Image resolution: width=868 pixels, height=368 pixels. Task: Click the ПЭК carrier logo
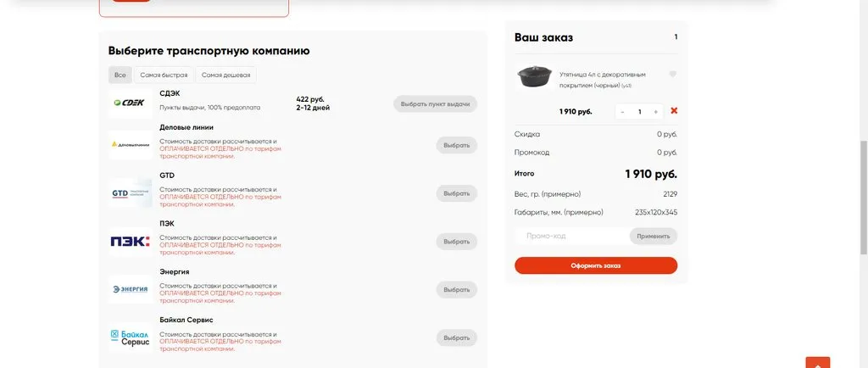click(131, 242)
